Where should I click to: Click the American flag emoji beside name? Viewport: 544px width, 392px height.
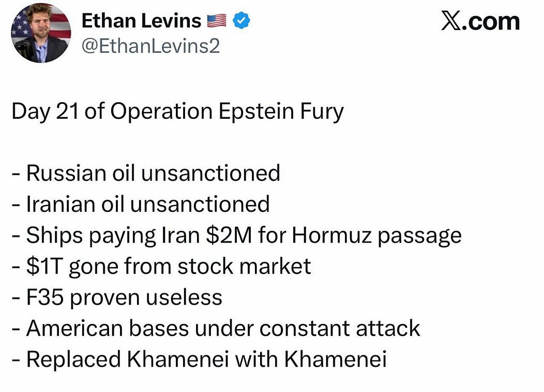(217, 21)
